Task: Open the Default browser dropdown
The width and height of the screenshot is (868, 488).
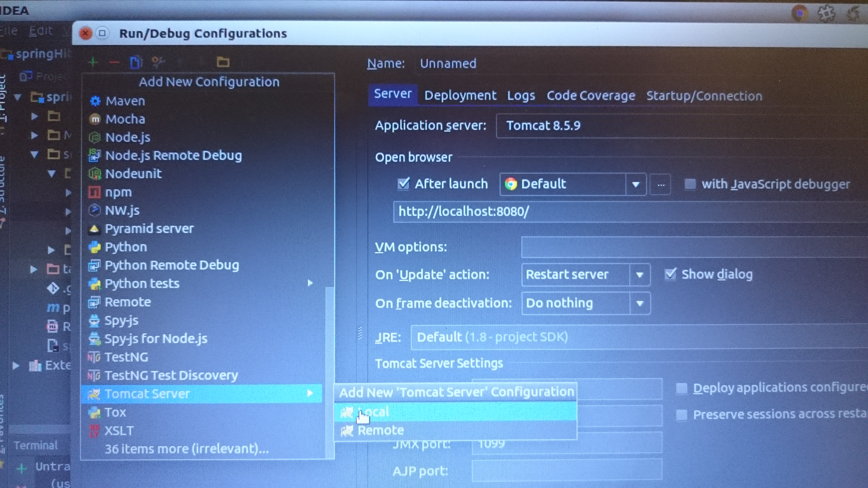Action: (x=573, y=184)
